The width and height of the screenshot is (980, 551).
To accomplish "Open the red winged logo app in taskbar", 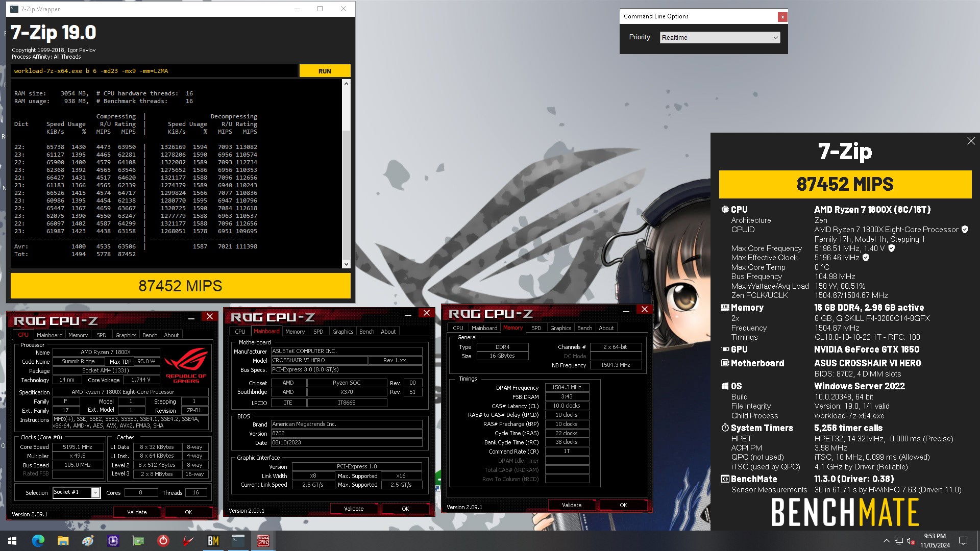I will coord(188,541).
